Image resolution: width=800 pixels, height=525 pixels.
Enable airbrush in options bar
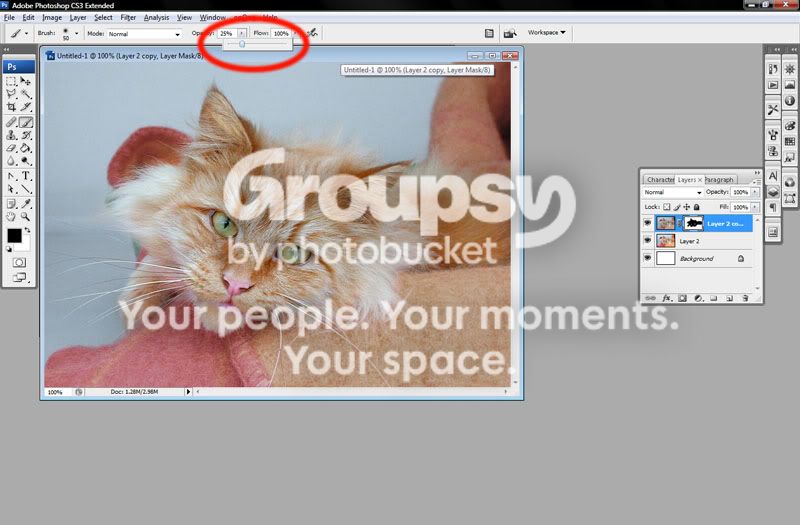click(312, 33)
